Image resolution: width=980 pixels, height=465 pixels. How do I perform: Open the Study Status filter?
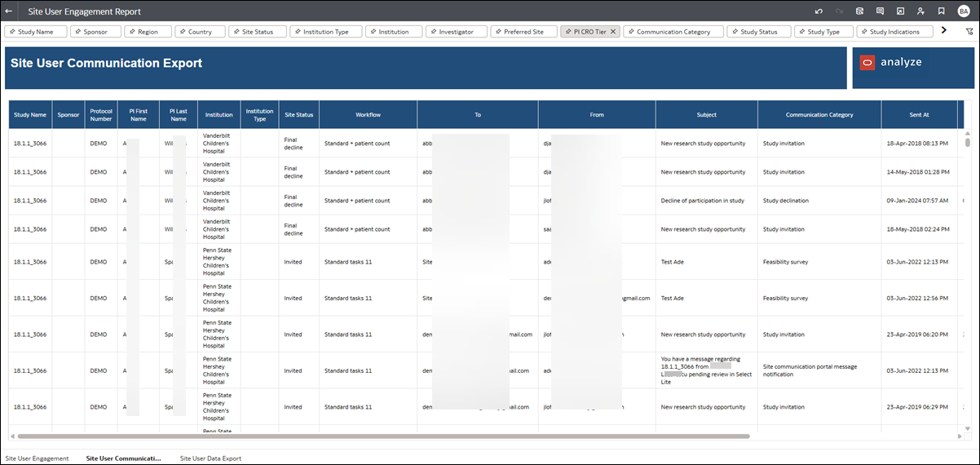click(758, 32)
